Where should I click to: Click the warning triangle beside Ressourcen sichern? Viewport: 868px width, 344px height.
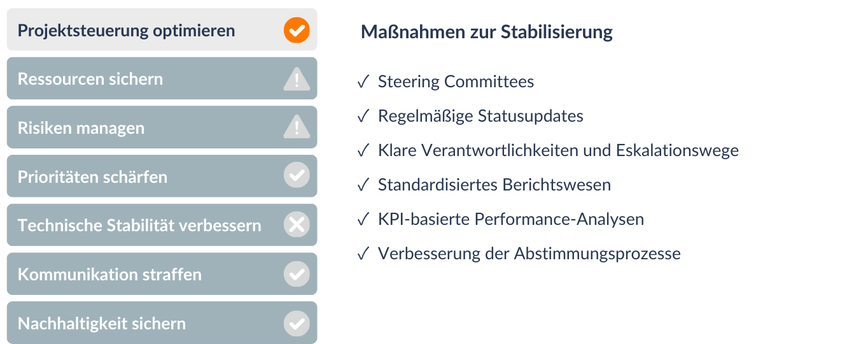coord(297,79)
